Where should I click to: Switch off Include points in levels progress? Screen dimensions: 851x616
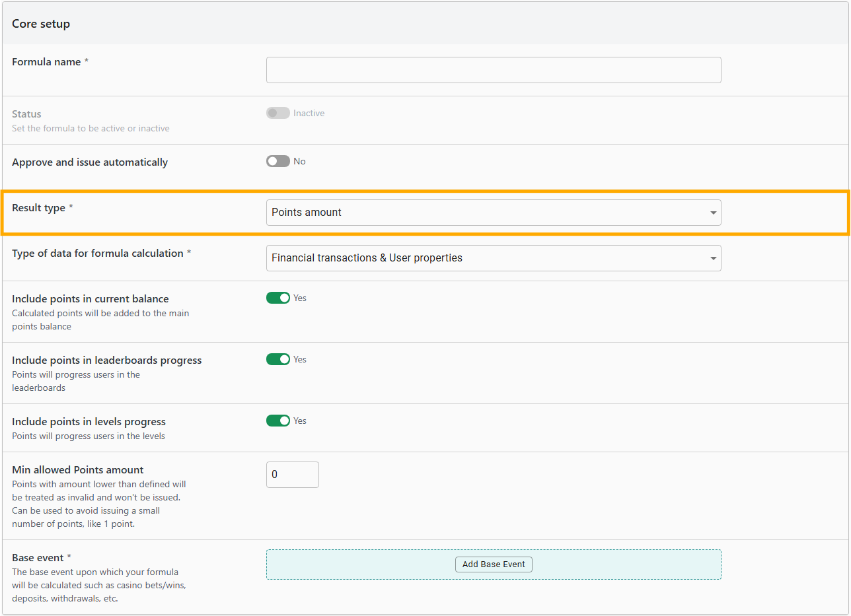[x=277, y=421]
